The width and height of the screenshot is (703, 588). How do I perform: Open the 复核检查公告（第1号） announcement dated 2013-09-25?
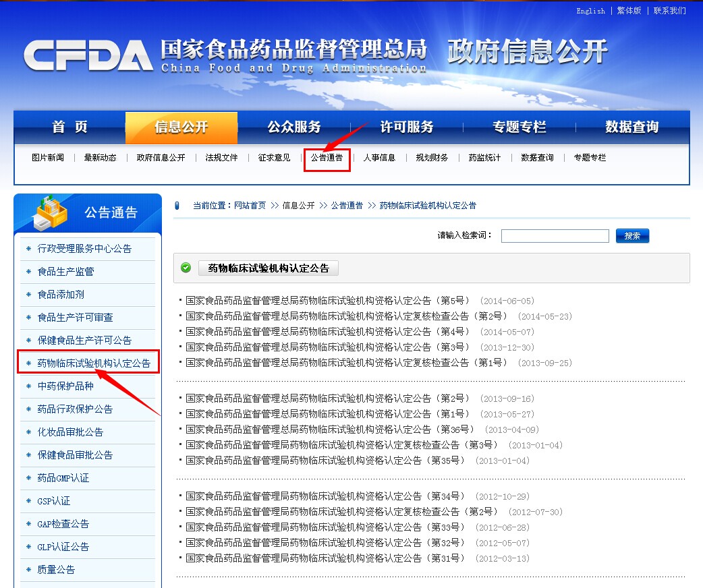pos(346,363)
